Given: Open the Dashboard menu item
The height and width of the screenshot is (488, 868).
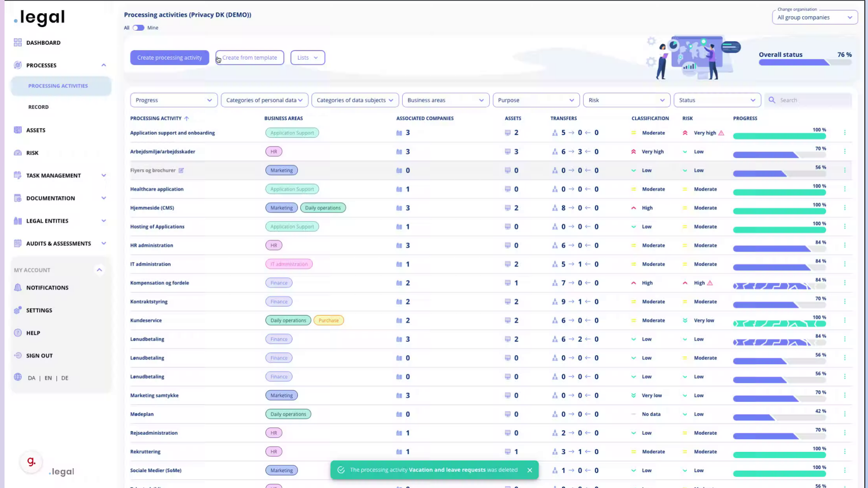Looking at the screenshot, I should [43, 42].
